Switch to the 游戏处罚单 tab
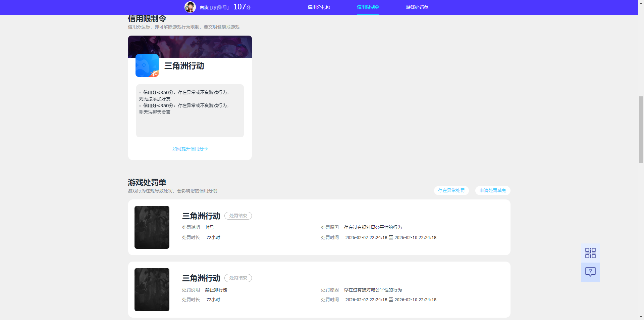Screen dimensions: 644x320 point(417,7)
